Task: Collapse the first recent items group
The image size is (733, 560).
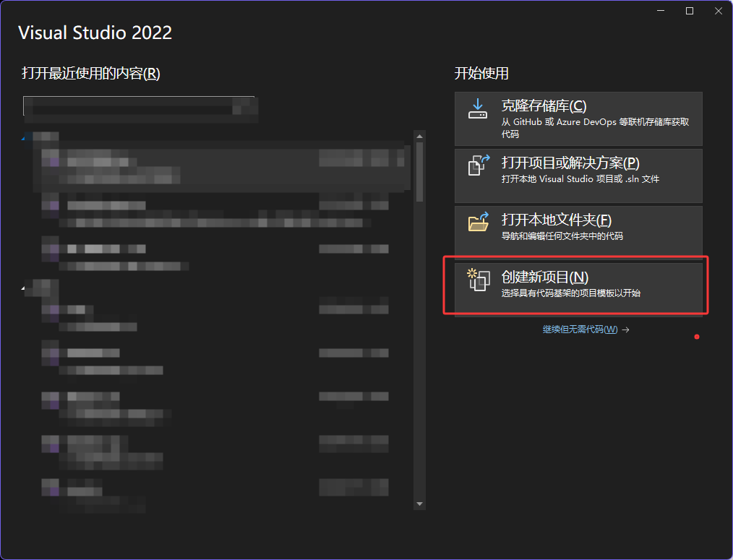Action: click(24, 137)
